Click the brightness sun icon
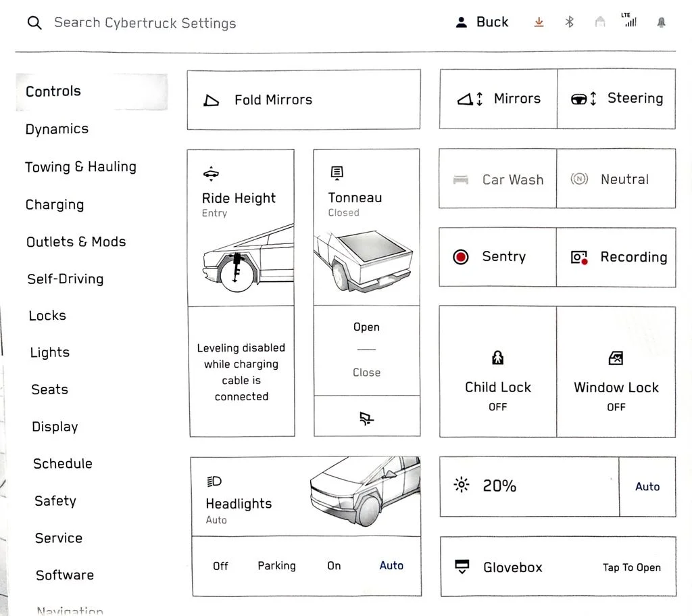 pos(462,485)
